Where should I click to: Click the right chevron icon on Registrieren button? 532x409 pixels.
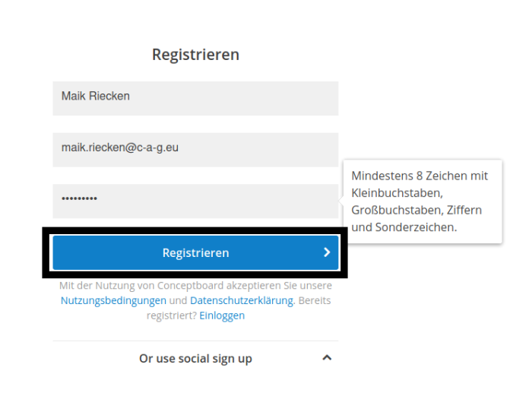pos(327,252)
